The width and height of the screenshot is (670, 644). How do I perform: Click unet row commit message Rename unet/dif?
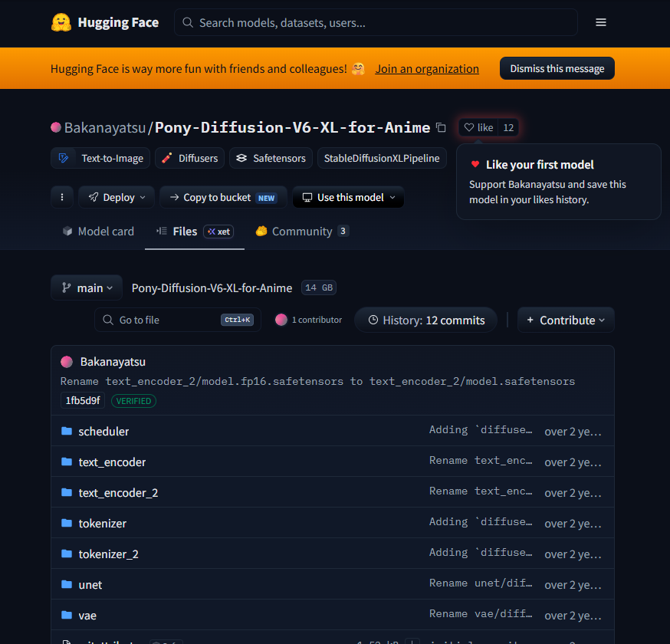click(x=481, y=583)
